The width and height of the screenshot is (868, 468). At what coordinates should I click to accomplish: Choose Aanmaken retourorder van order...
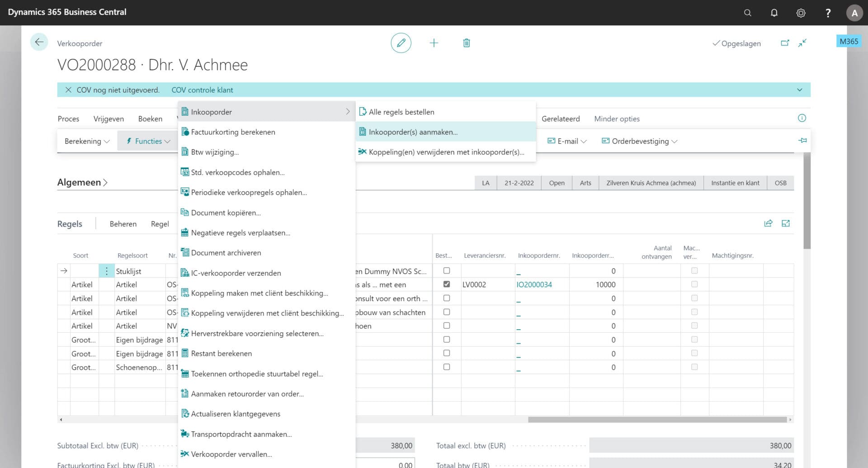(267, 394)
